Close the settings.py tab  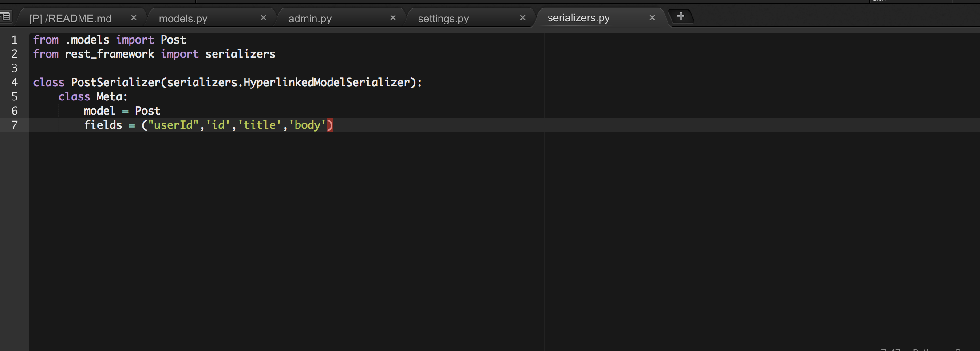coord(522,18)
